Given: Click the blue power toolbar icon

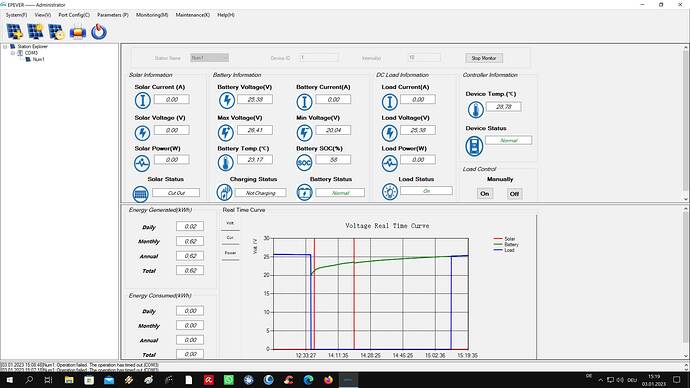Looking at the screenshot, I should [99, 32].
